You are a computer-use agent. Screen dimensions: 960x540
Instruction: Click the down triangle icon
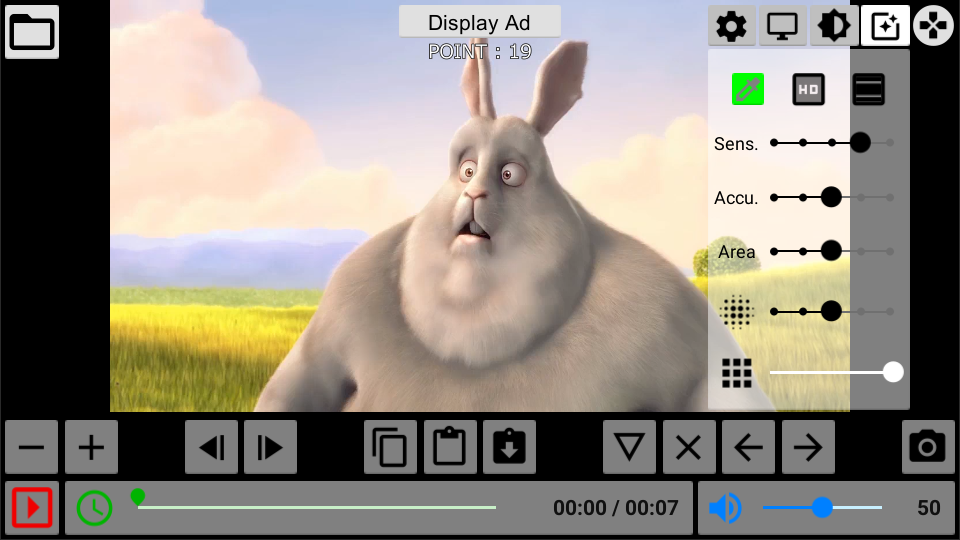629,447
